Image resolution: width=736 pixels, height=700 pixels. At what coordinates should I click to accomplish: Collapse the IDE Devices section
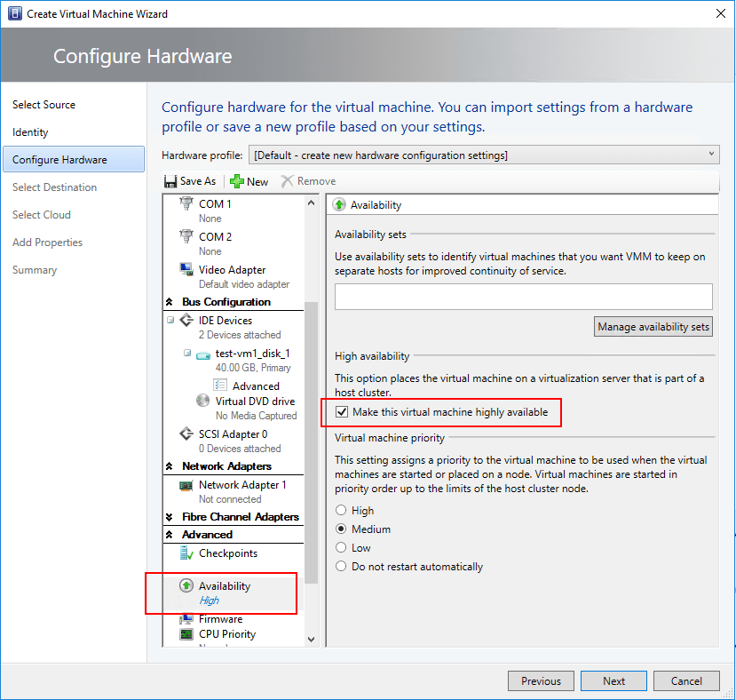[169, 320]
